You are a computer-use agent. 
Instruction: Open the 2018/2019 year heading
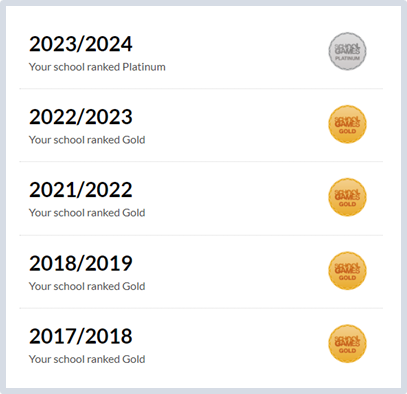point(81,263)
